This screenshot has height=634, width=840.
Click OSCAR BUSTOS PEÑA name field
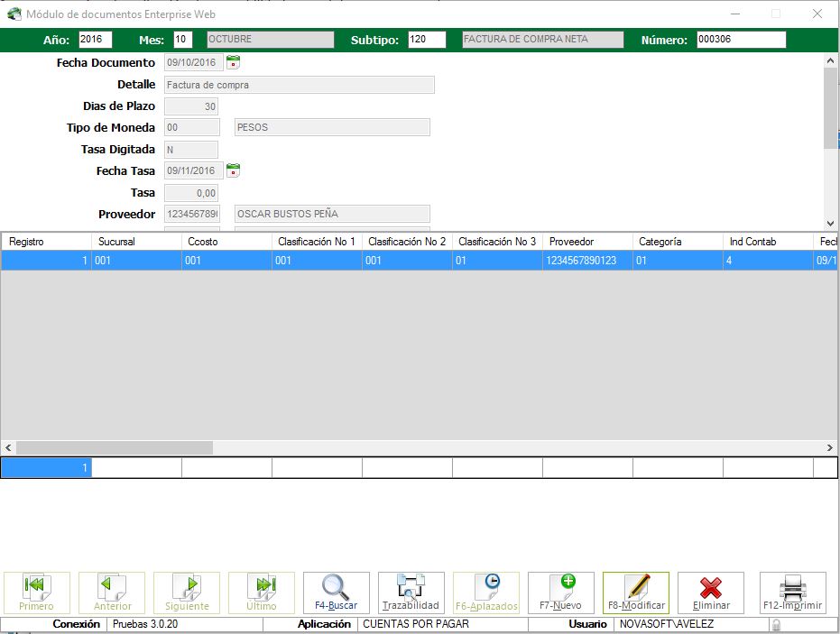click(x=332, y=214)
